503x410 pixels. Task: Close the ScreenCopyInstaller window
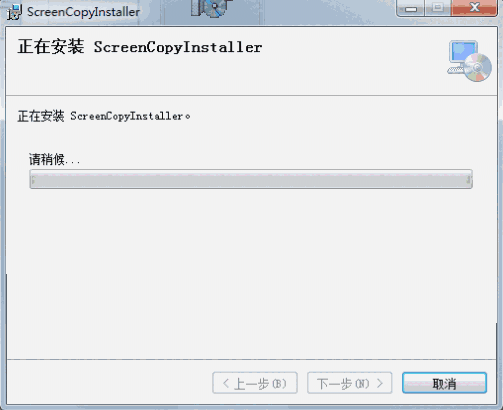click(474, 8)
